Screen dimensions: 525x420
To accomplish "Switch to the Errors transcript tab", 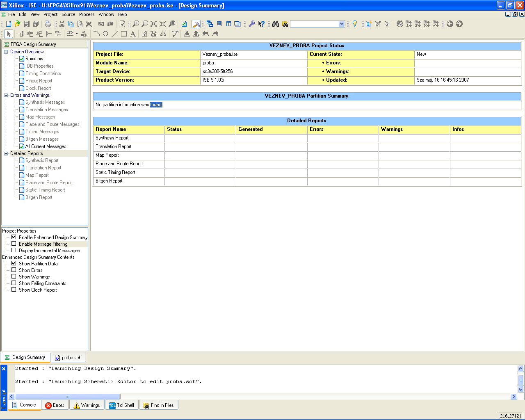I will [x=55, y=405].
